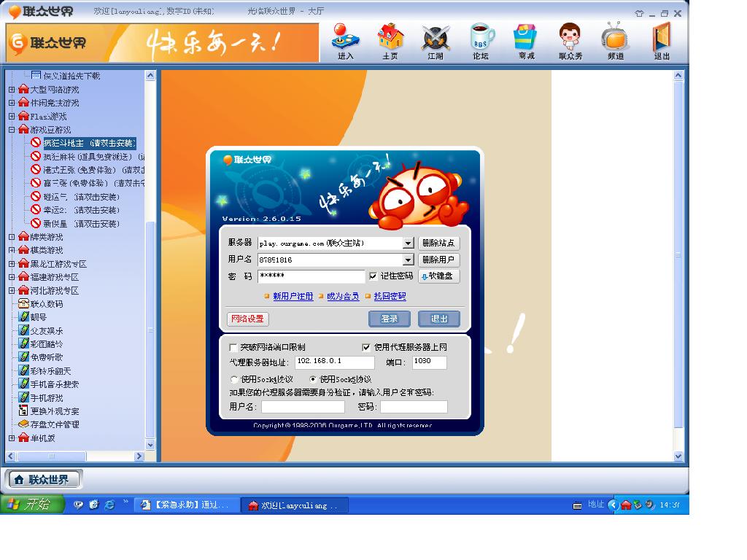
Task: Expand the Flash游戏 tree node
Action: pos(12,116)
